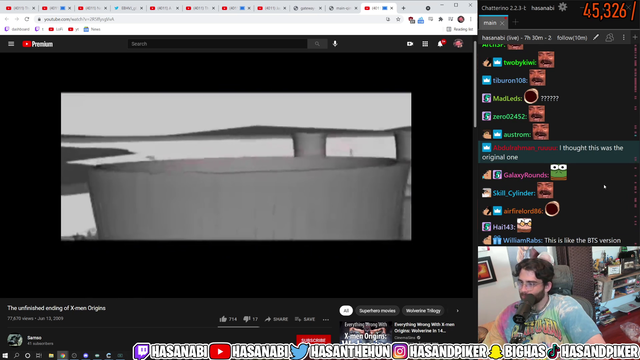The height and width of the screenshot is (360, 640).
Task: Click Chatterino pencil moderation mode icon
Action: pos(596,38)
